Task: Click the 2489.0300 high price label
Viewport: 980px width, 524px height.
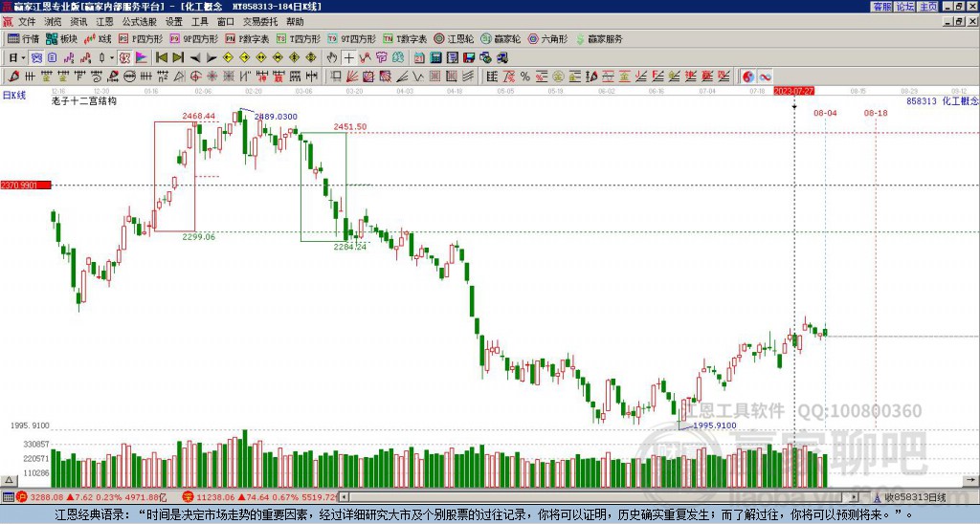Action: tap(277, 117)
